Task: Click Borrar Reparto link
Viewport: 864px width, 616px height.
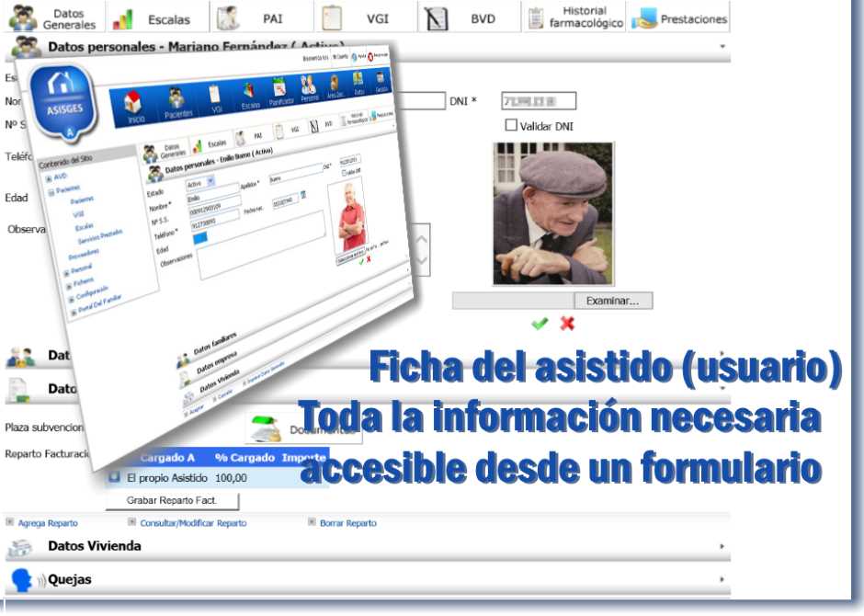Action: [x=348, y=523]
